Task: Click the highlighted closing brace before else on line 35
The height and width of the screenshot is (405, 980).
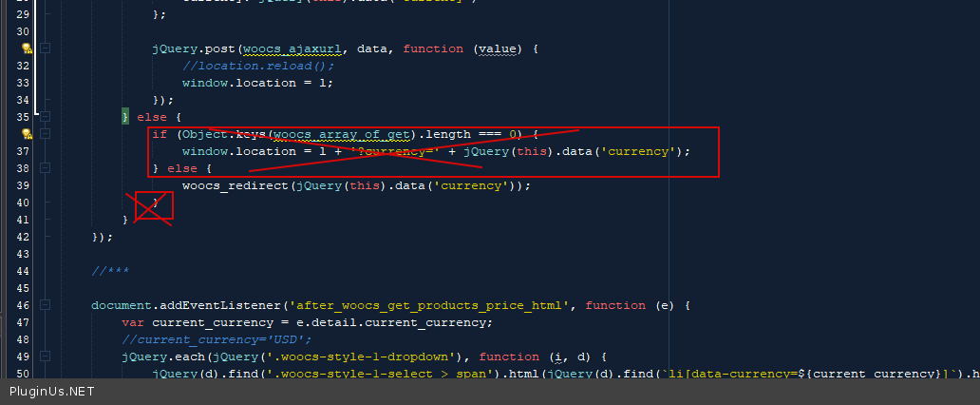Action: (x=125, y=117)
